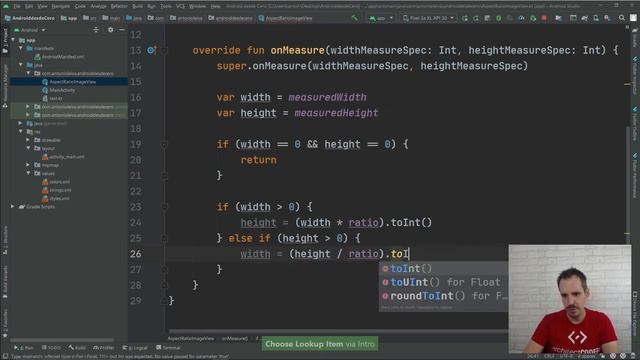Click 'ratio' on line 24
Image resolution: width=640 pixels, height=360 pixels.
363,222
